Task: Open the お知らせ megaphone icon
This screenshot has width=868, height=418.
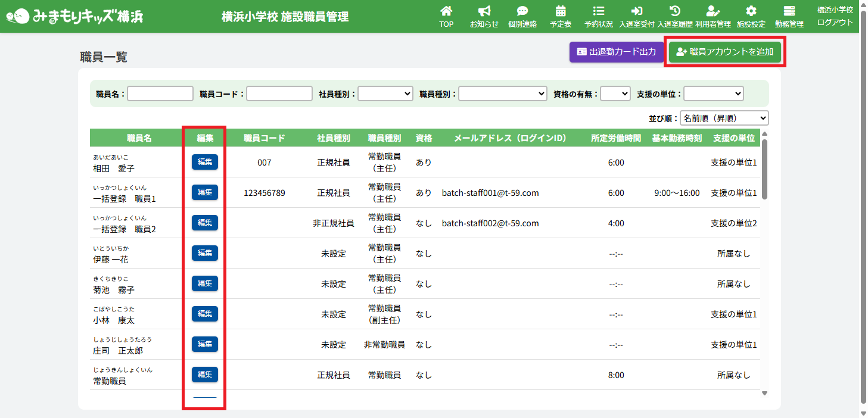Action: [x=484, y=11]
